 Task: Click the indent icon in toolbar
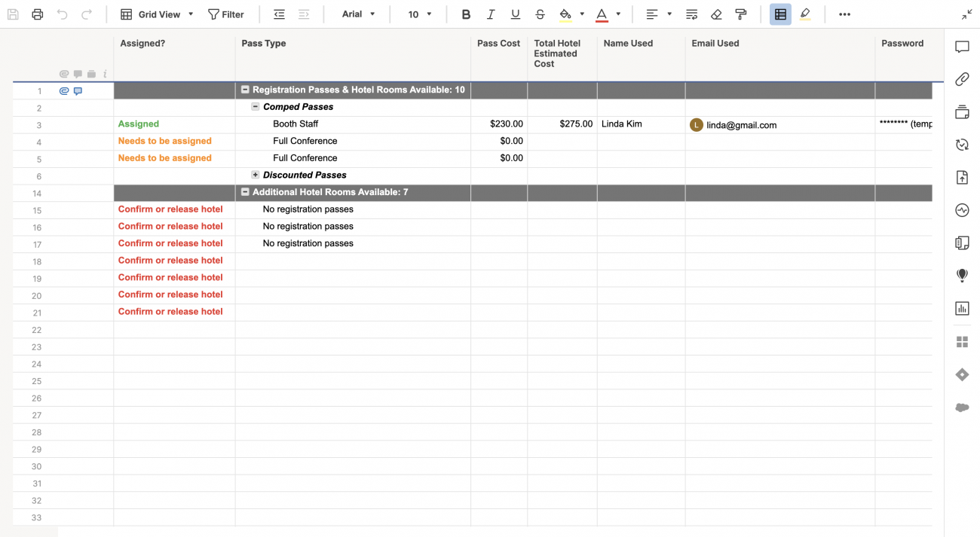(304, 14)
